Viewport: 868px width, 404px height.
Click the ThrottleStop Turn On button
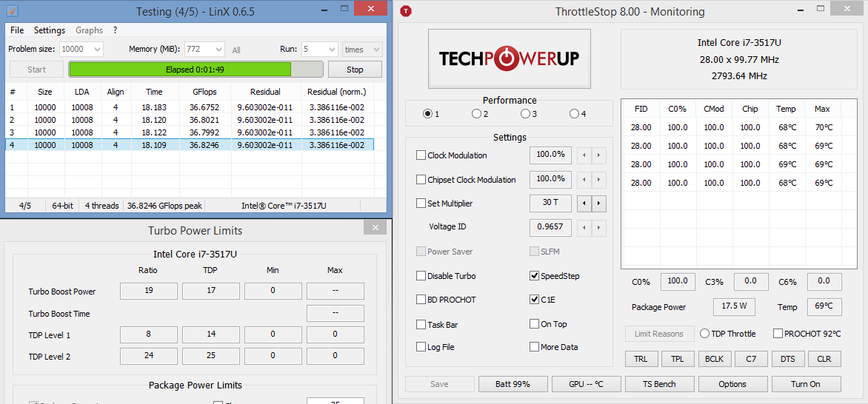[x=806, y=384]
